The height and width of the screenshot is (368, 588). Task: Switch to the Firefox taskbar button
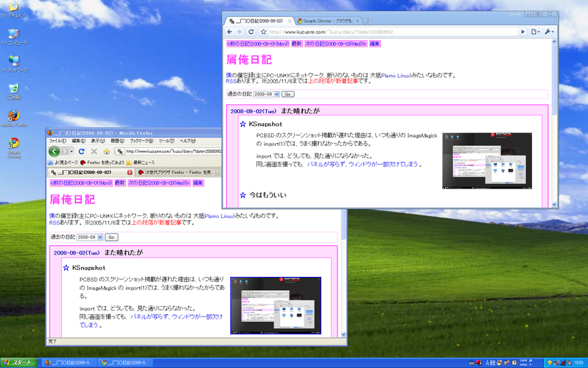[x=69, y=363]
